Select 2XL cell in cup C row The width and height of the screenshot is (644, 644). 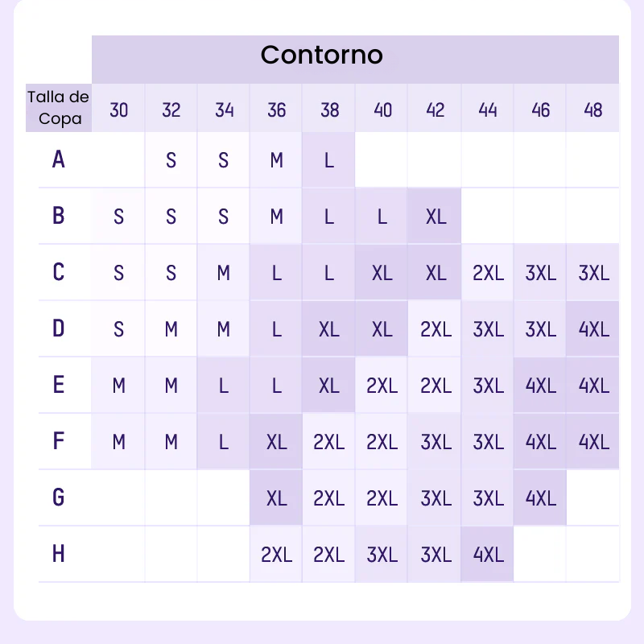(x=488, y=272)
